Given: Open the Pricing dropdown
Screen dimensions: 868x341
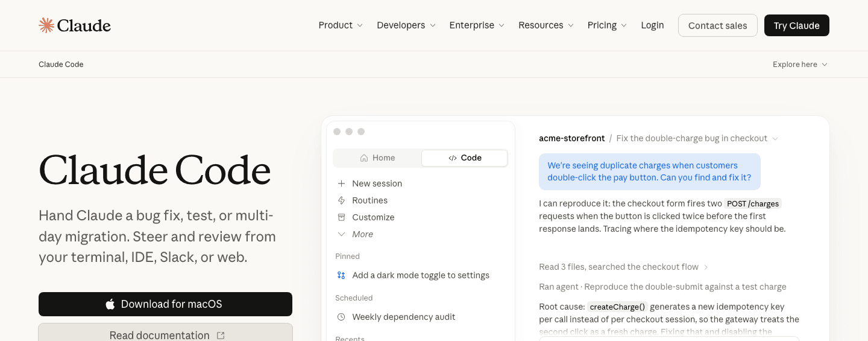Looking at the screenshot, I should pos(607,25).
